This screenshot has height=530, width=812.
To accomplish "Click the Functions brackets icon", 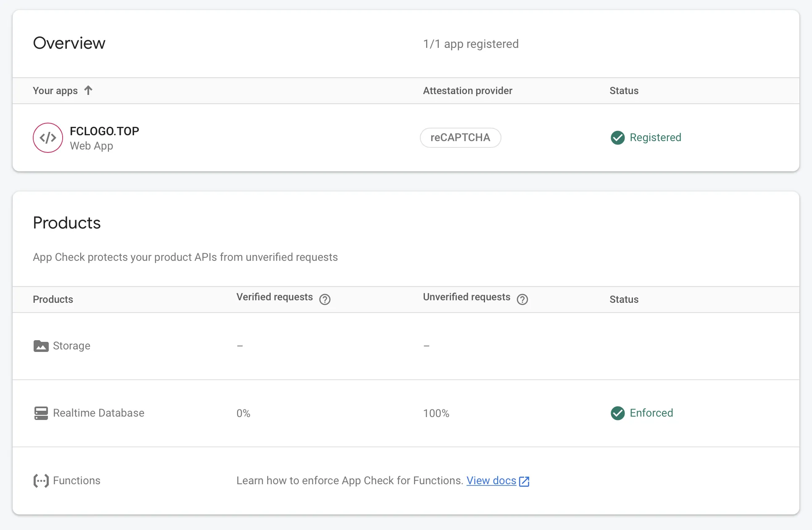I will click(41, 480).
